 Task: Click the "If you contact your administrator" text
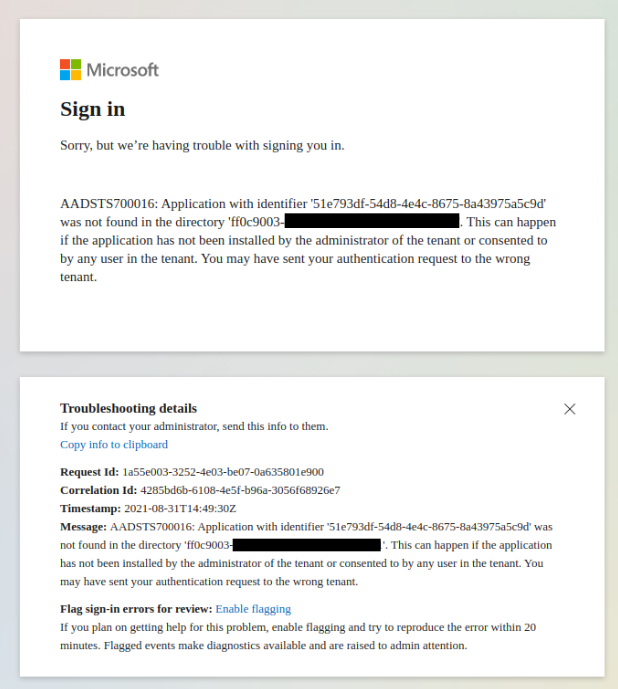tap(194, 426)
